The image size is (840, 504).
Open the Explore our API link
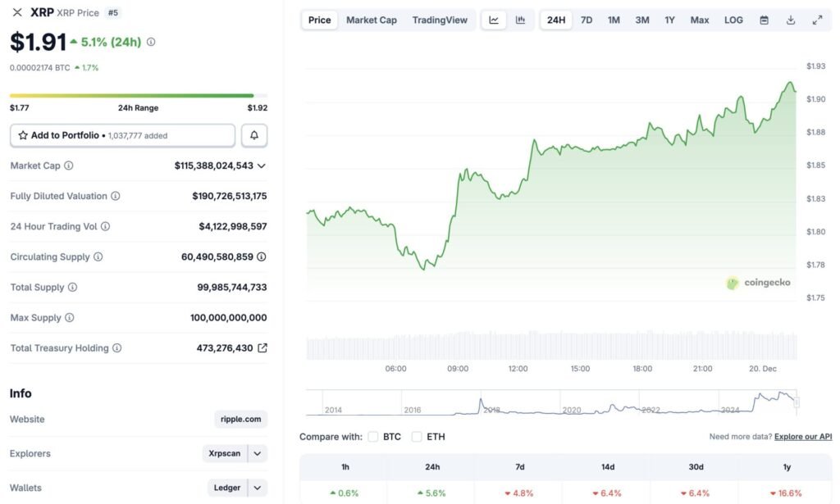803,436
